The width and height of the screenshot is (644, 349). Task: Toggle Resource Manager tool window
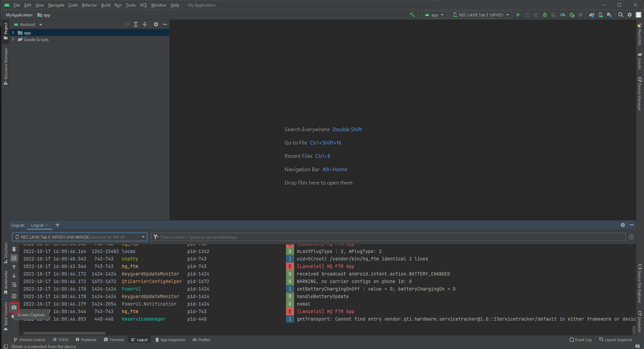coord(5,66)
